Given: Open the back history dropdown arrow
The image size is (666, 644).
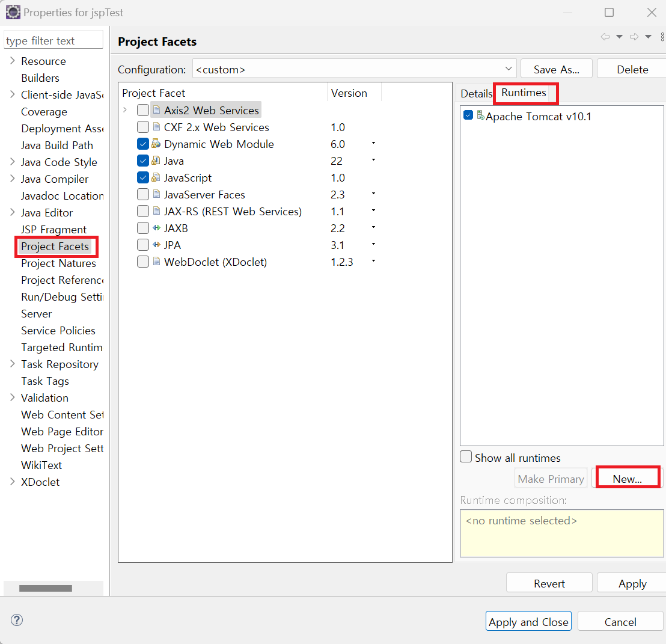Looking at the screenshot, I should [x=619, y=37].
